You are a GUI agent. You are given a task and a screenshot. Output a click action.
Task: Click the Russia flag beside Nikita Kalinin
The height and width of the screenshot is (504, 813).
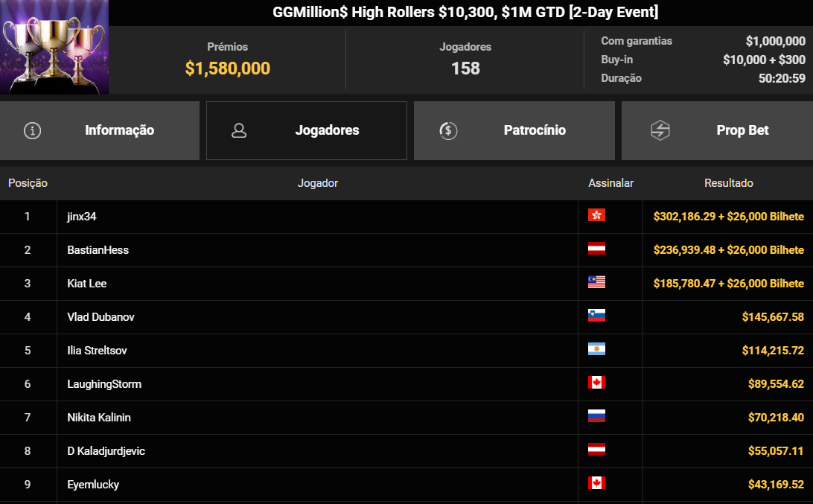[x=596, y=416]
